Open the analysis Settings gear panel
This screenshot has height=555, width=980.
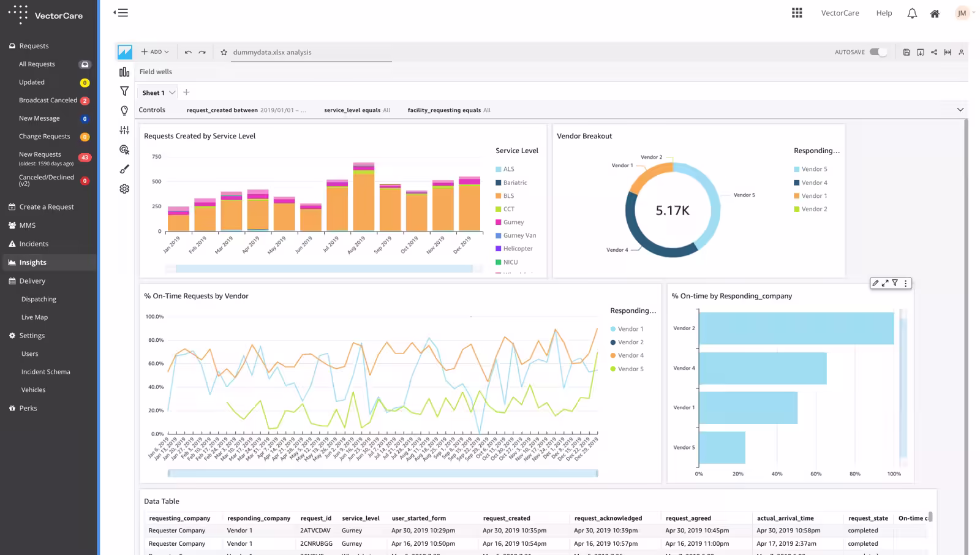tap(124, 189)
